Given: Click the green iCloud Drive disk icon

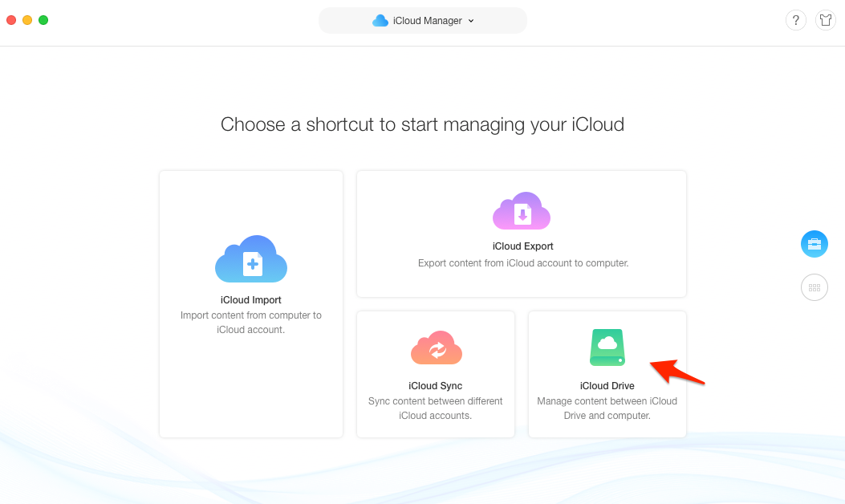Looking at the screenshot, I should click(607, 348).
